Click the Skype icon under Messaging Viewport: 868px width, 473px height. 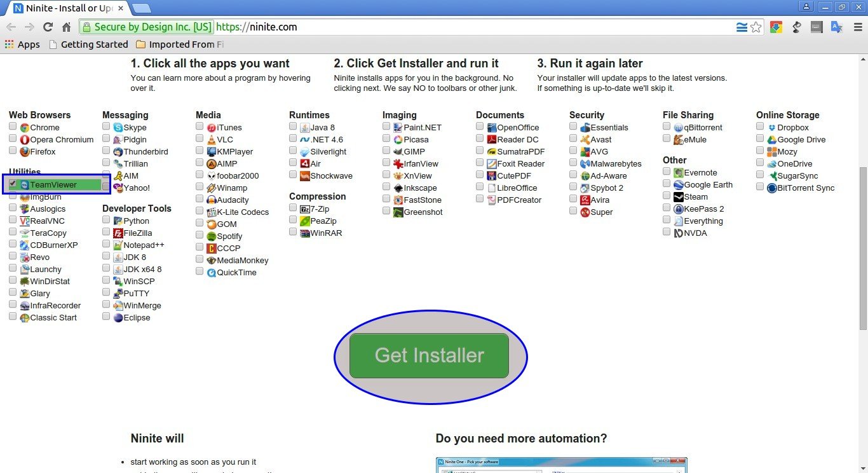pyautogui.click(x=118, y=128)
